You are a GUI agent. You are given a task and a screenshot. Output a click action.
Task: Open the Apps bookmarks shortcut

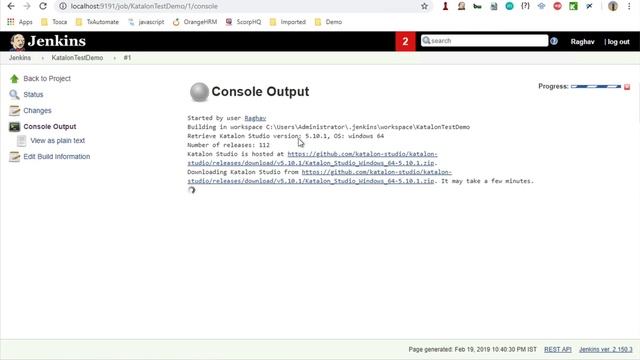[x=20, y=22]
